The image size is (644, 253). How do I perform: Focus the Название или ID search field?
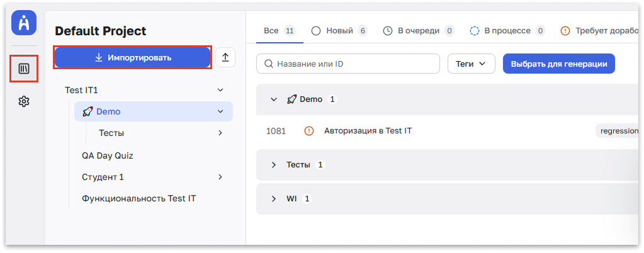tap(348, 64)
